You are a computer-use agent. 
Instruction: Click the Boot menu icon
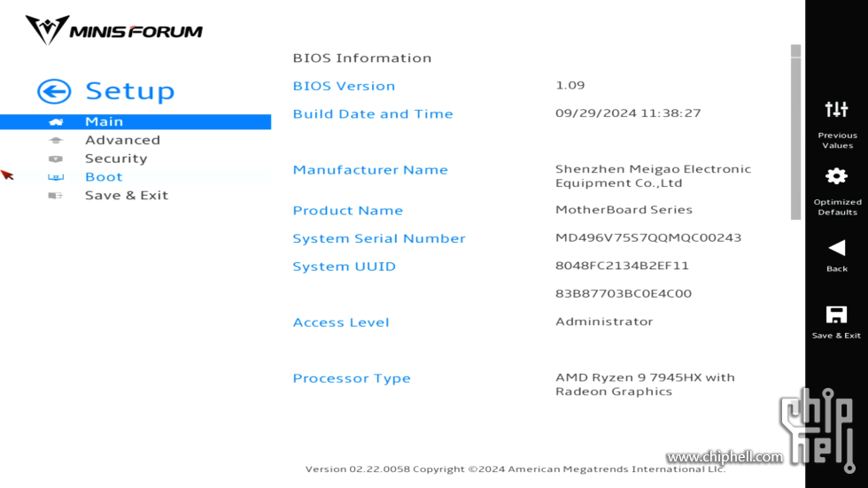(55, 177)
